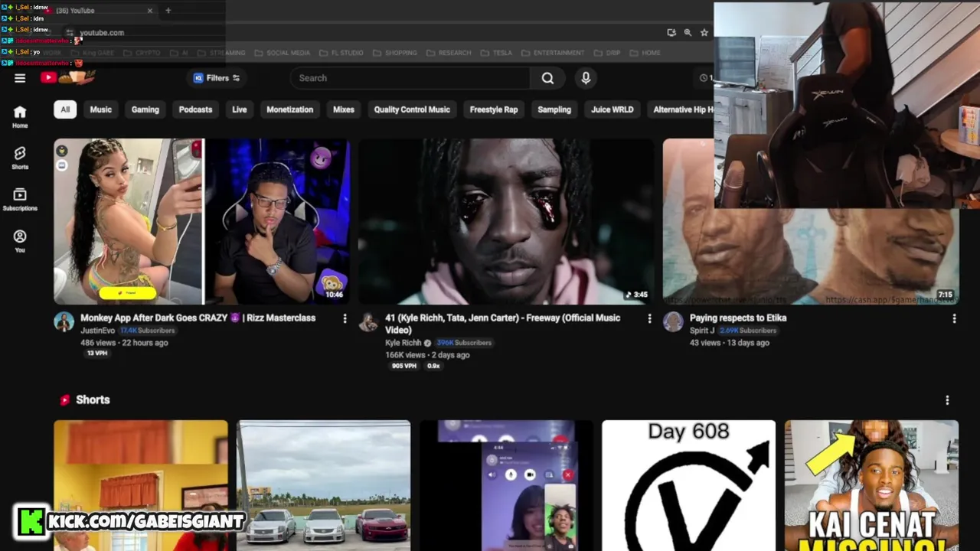The height and width of the screenshot is (551, 980).
Task: Click the 905 VPH stat badge
Action: coord(403,366)
